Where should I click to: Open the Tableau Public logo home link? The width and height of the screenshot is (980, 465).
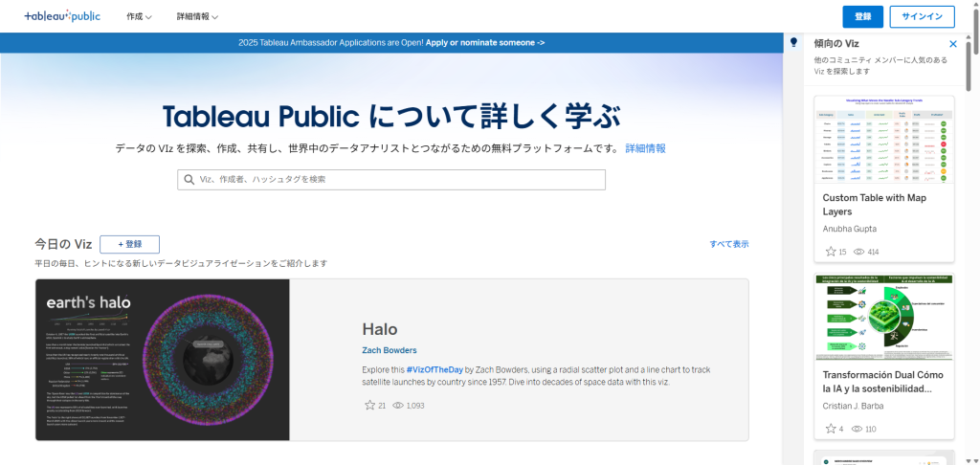(x=62, y=16)
